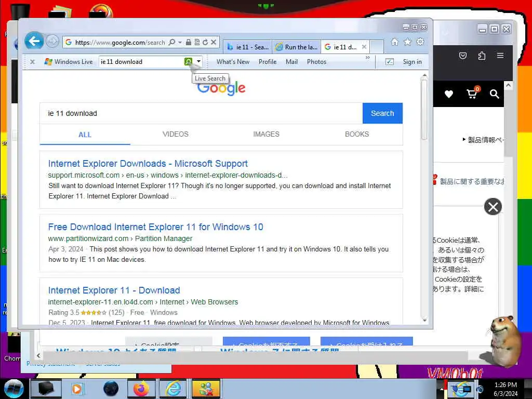
Task: Click the search magnifier in Firefox page
Action: (x=495, y=94)
